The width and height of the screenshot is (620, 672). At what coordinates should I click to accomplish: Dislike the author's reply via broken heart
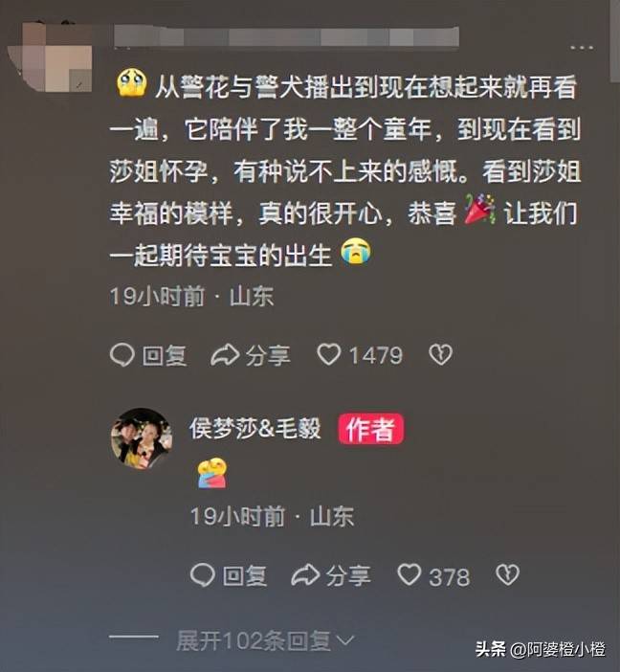tap(507, 574)
